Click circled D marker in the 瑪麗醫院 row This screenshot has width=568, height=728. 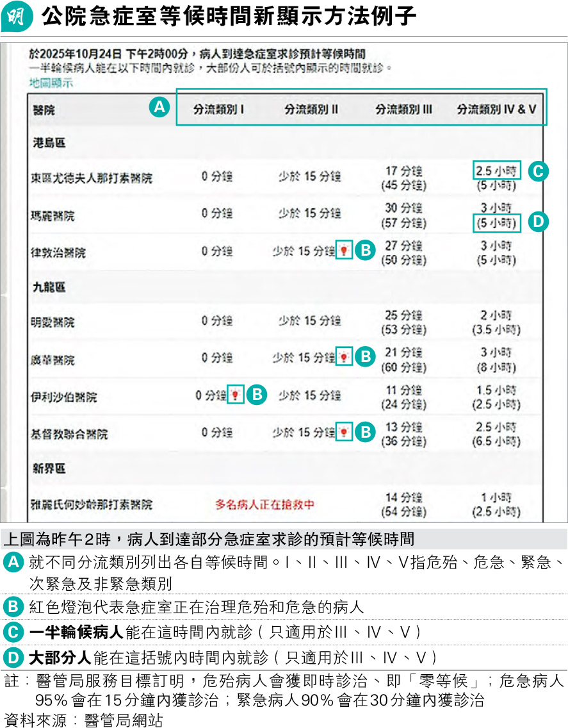[539, 223]
